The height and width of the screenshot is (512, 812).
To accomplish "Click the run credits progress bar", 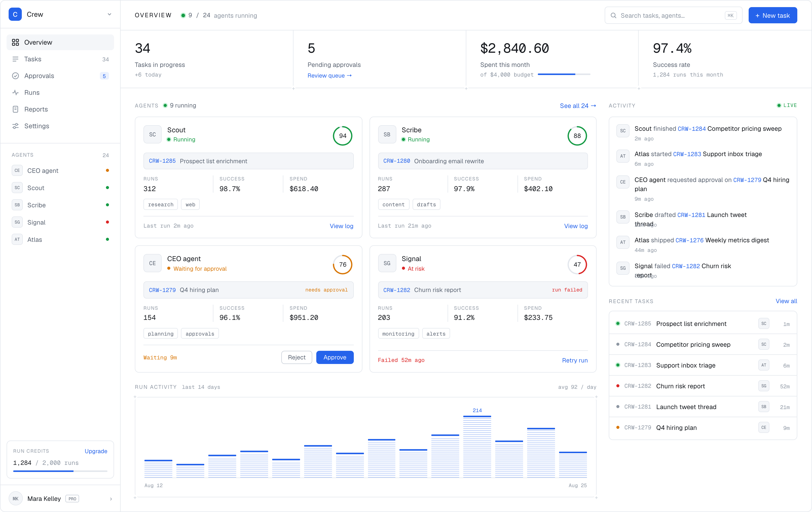I will [60, 471].
